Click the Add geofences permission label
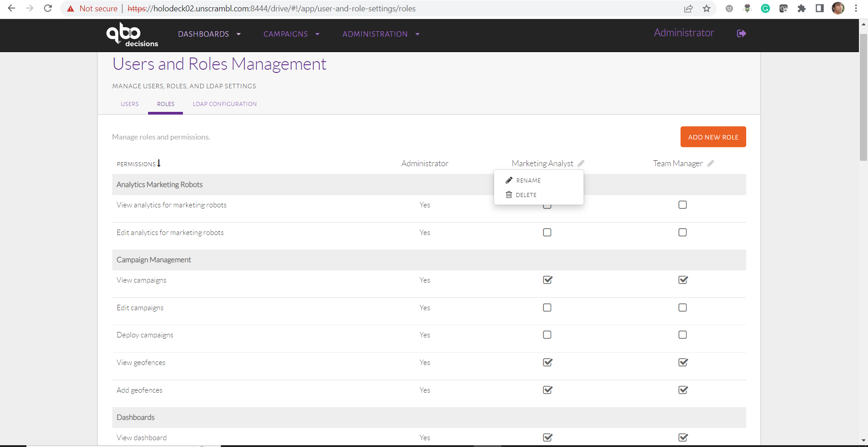 [x=139, y=390]
